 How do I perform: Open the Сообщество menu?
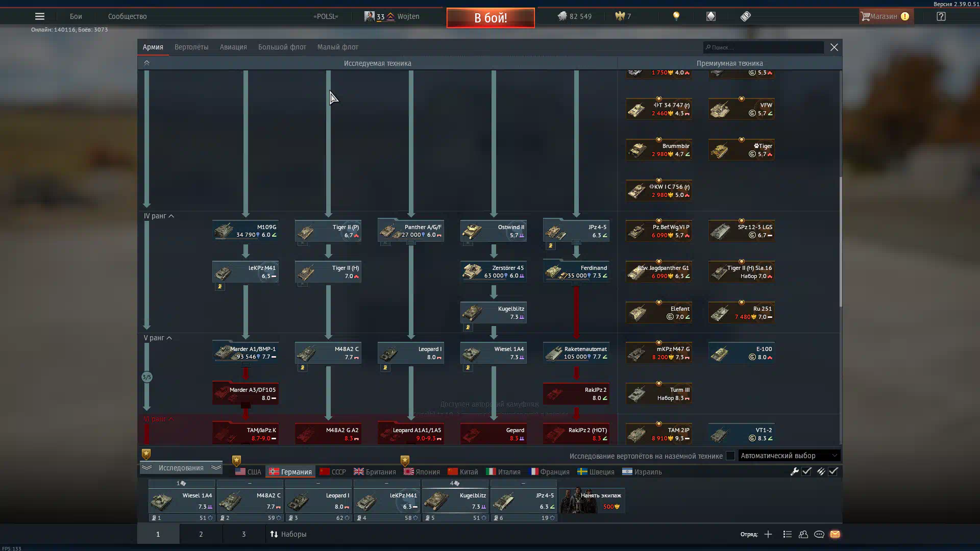tap(127, 16)
